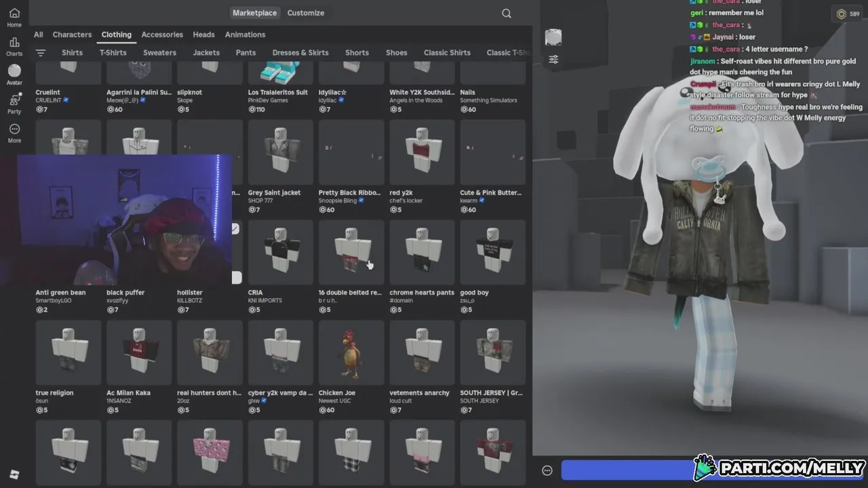Open the cyber y2k vamp item thumbnail
The height and width of the screenshot is (488, 868).
(281, 352)
